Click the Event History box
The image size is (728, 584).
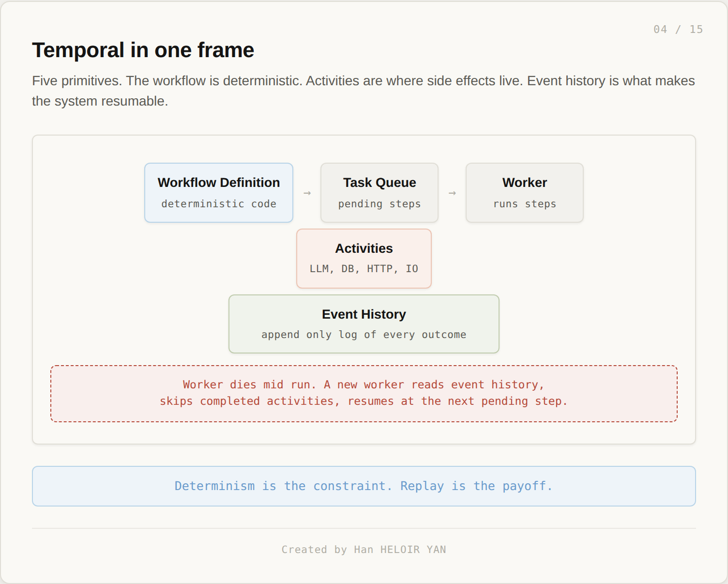tap(364, 324)
